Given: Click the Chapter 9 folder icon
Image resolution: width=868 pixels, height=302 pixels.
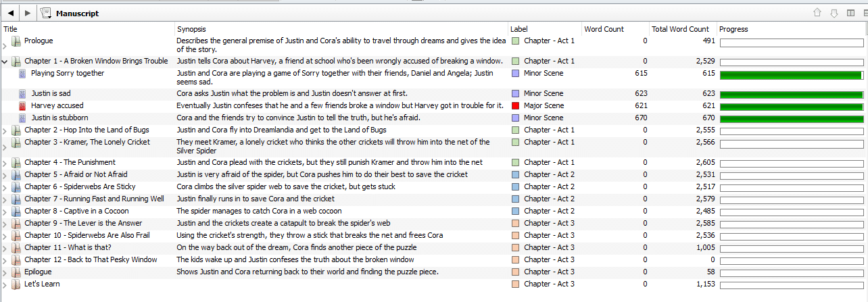Looking at the screenshot, I should click(x=16, y=224).
